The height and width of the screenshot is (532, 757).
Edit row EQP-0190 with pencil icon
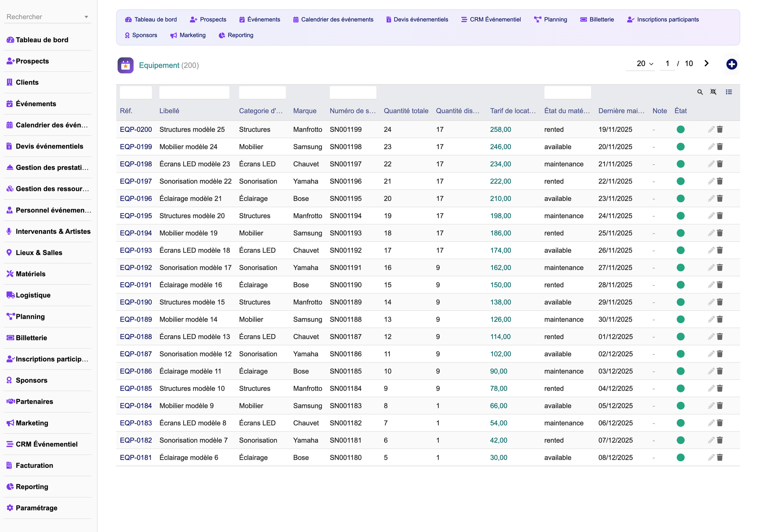pos(711,302)
